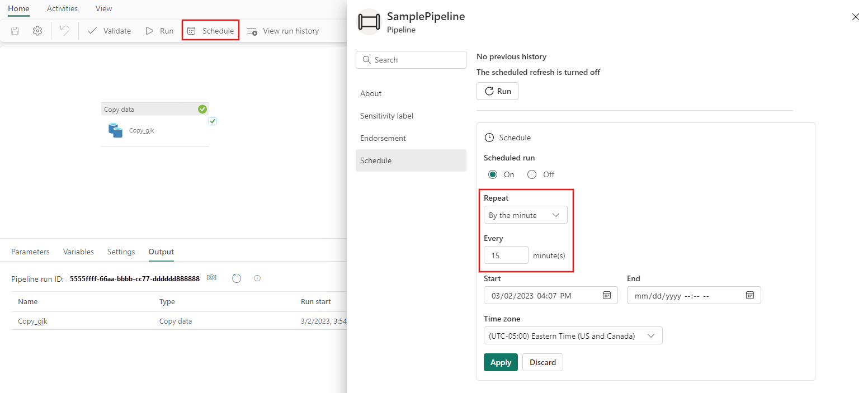The width and height of the screenshot is (868, 393).
Task: Close the SamplePipeline panel
Action: [x=855, y=17]
